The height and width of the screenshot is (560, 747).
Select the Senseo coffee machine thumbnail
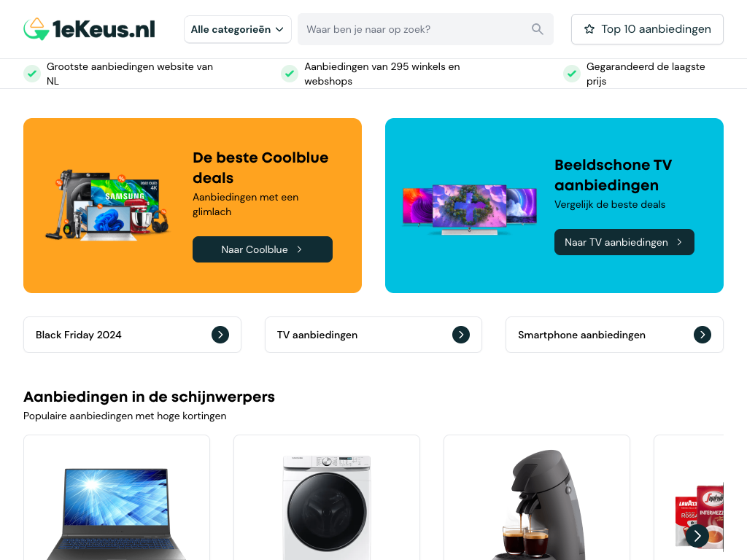click(x=537, y=505)
